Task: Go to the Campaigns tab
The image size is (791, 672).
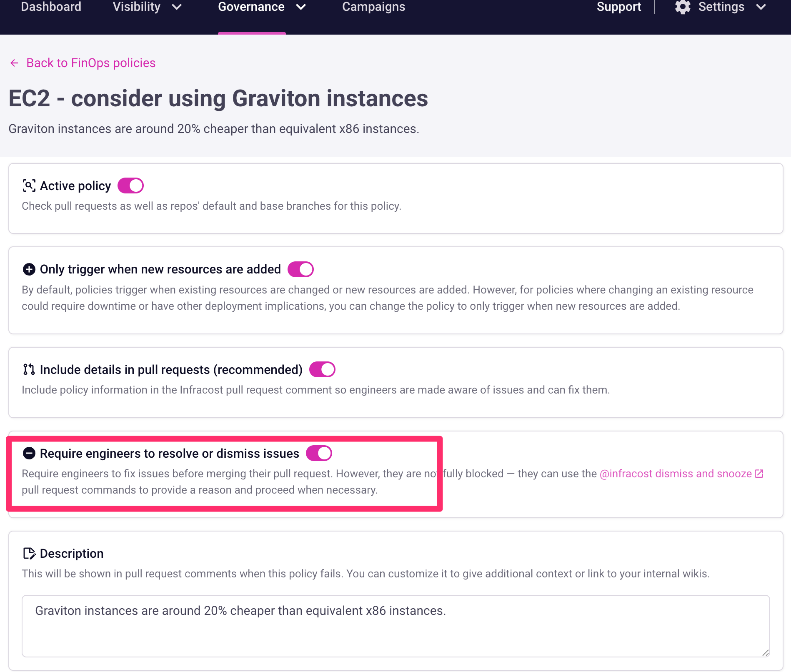Action: click(x=373, y=7)
